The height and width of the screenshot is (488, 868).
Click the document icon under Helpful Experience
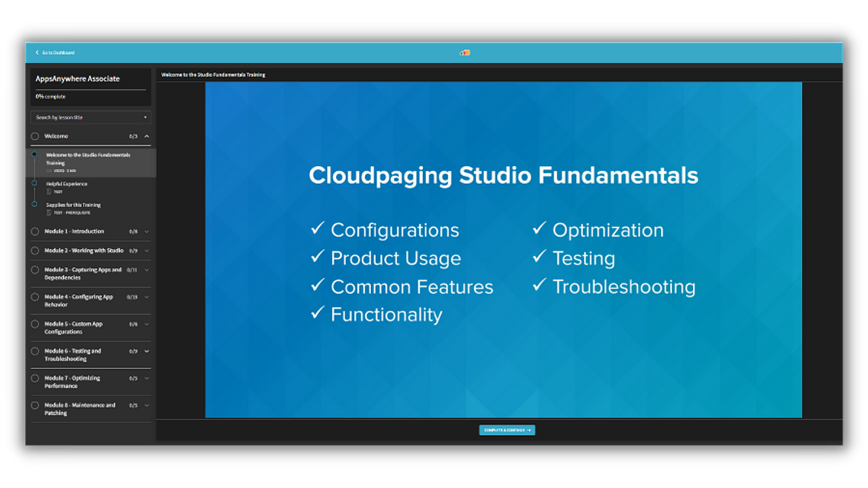pyautogui.click(x=49, y=191)
